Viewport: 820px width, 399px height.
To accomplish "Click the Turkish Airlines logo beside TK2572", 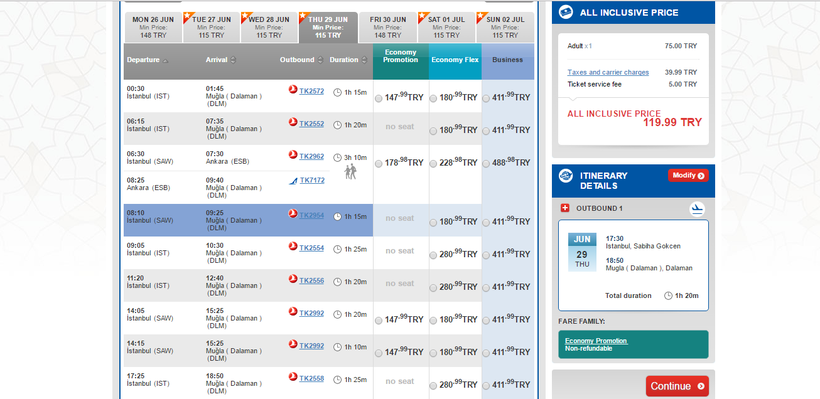I will (293, 89).
